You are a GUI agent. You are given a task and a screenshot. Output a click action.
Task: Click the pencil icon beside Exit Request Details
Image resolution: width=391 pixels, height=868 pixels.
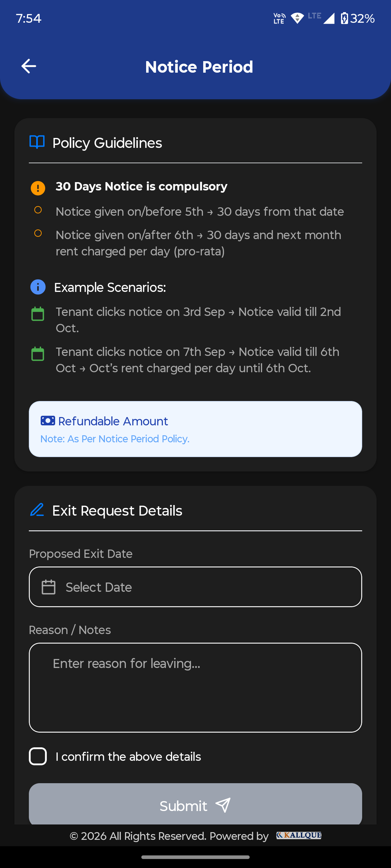coord(37,510)
